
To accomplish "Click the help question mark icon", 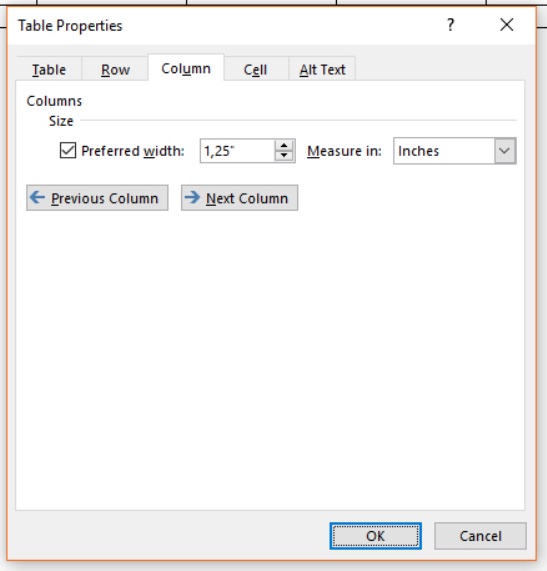I will (450, 25).
